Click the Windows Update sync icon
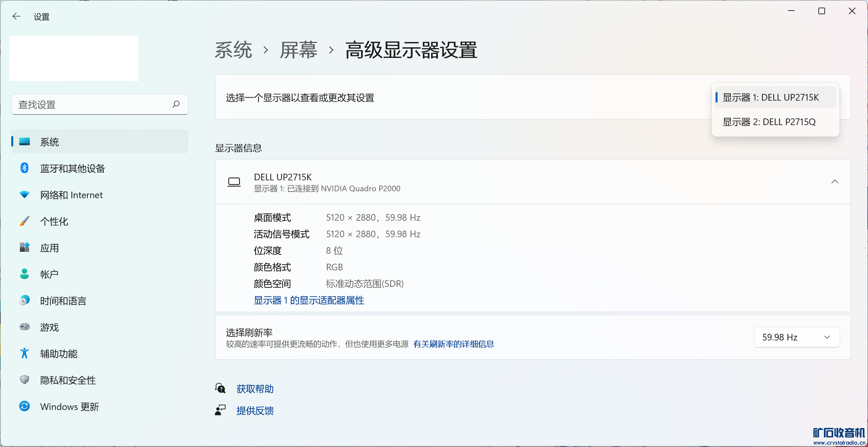Screen dimensions: 868x447 (x=24, y=406)
